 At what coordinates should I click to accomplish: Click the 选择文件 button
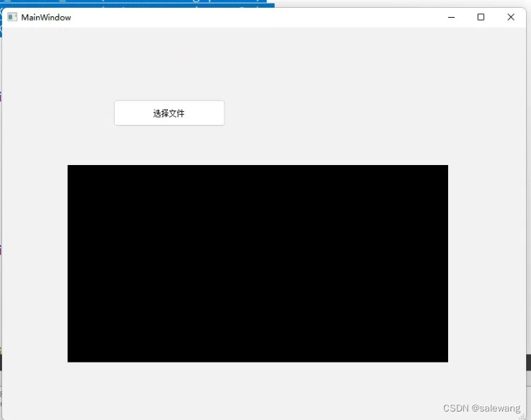coord(169,113)
